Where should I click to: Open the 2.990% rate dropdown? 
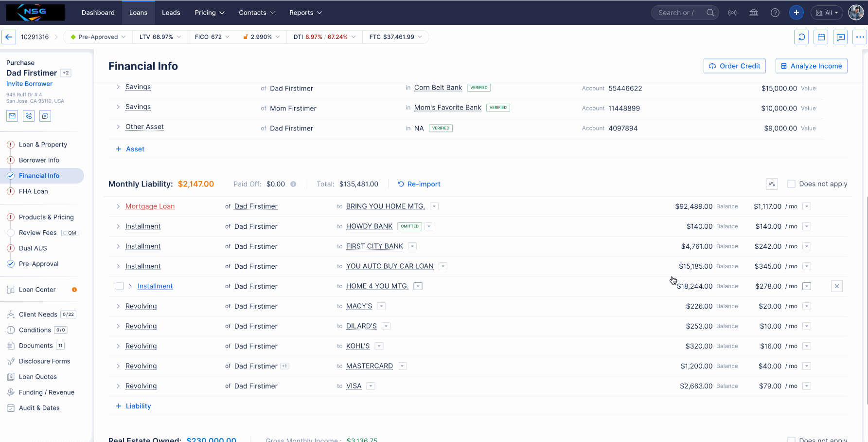[262, 37]
